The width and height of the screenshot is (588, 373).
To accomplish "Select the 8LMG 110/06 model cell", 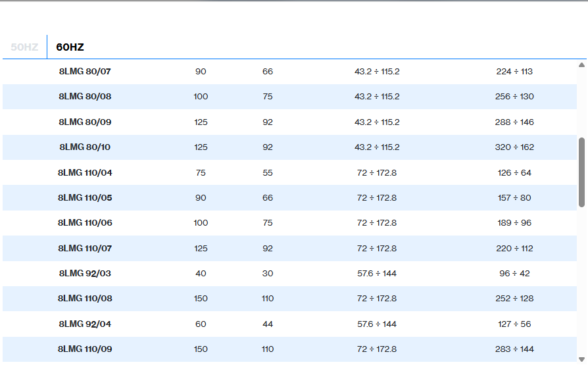I will pos(85,223).
